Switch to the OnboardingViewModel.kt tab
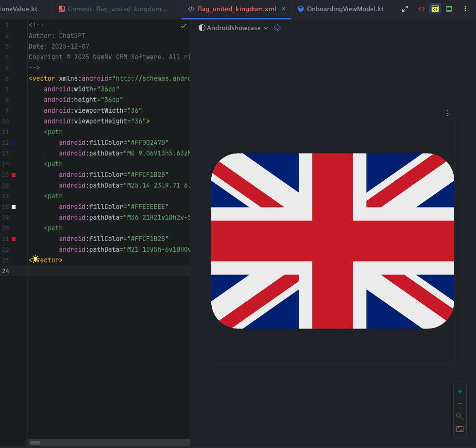Image resolution: width=476 pixels, height=448 pixels. (x=344, y=8)
